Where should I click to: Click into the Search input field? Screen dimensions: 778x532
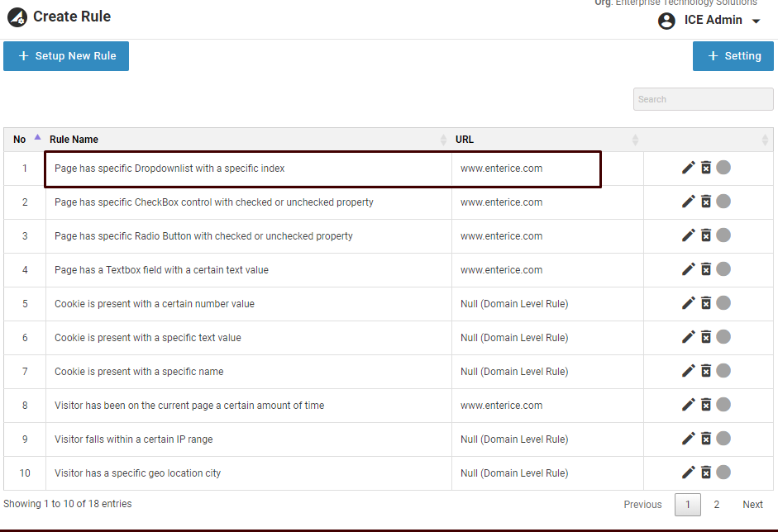703,99
